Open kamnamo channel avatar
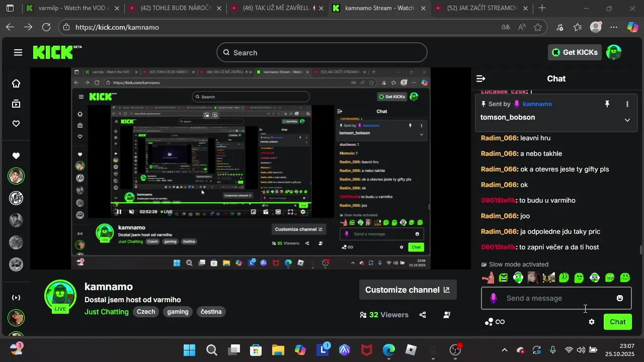This screenshot has width=644, height=362. [60, 297]
